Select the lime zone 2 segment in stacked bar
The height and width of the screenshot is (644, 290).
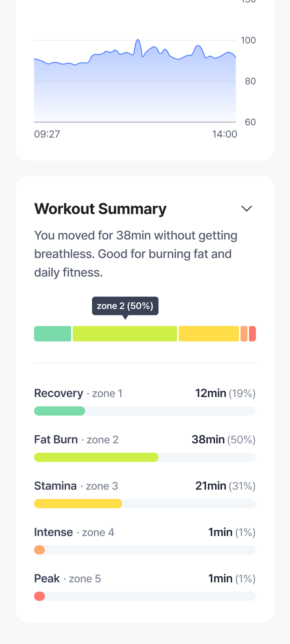coord(125,334)
